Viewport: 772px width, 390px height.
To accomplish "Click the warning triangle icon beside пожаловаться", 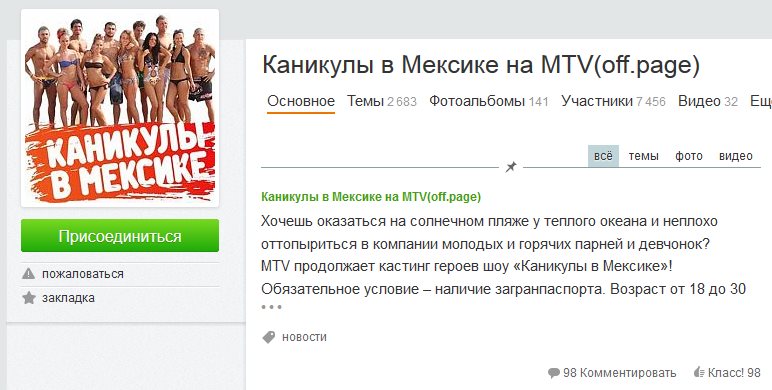I will [x=29, y=273].
